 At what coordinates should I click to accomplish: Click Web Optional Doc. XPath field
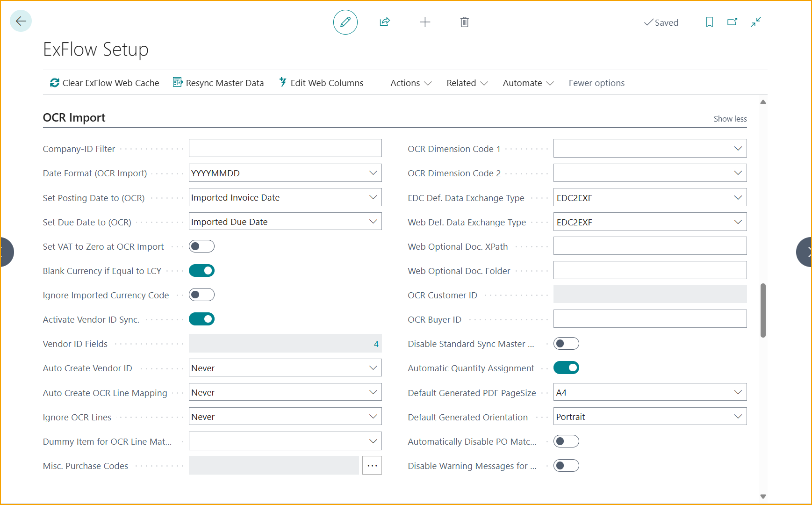tap(650, 246)
